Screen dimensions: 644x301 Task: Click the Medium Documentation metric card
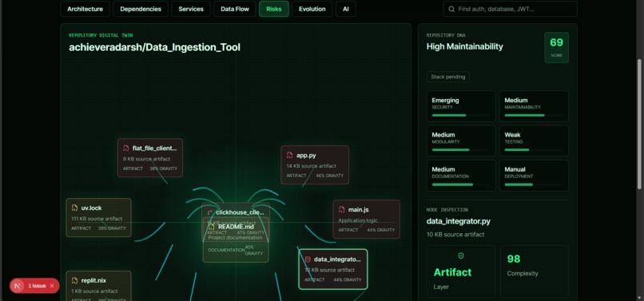(x=461, y=176)
